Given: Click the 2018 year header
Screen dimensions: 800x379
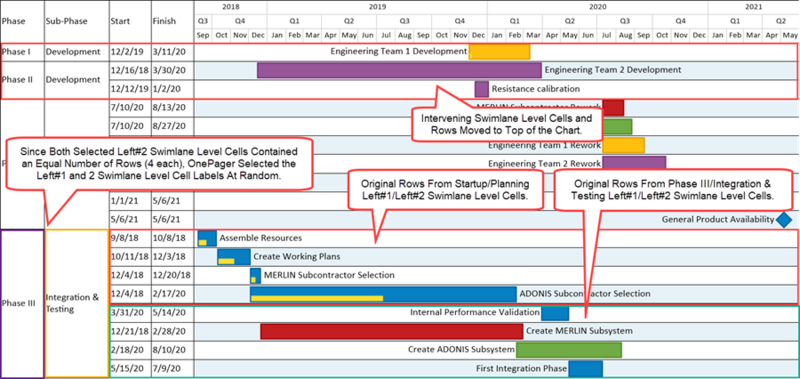Looking at the screenshot, I should 231,7.
